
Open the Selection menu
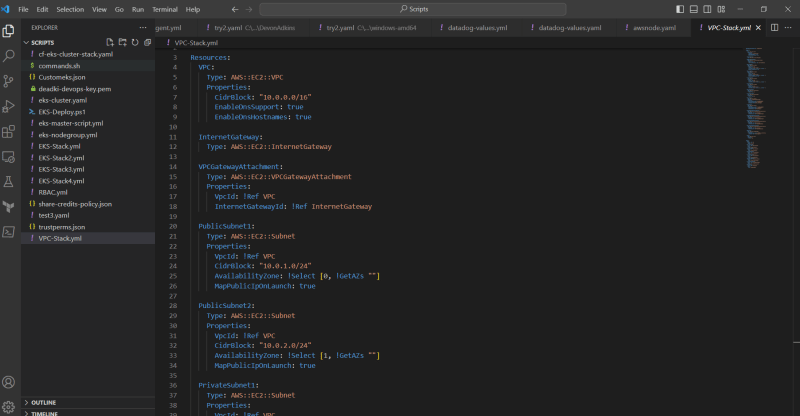(70, 9)
